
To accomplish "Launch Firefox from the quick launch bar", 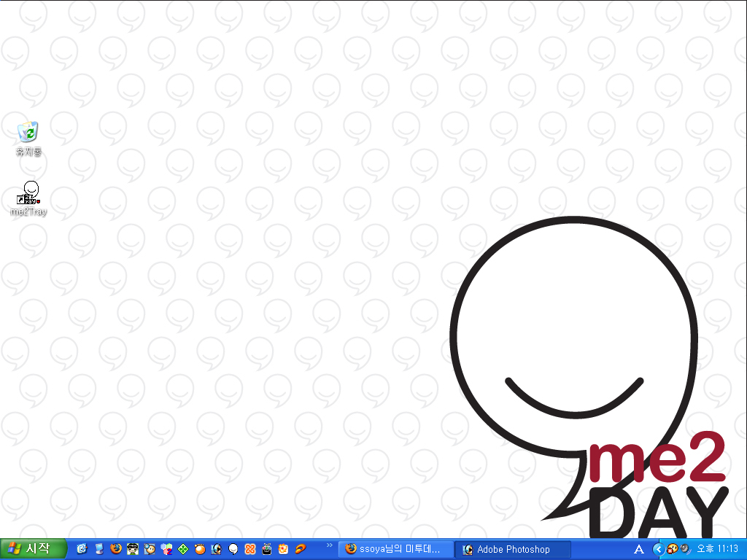I will (x=116, y=549).
